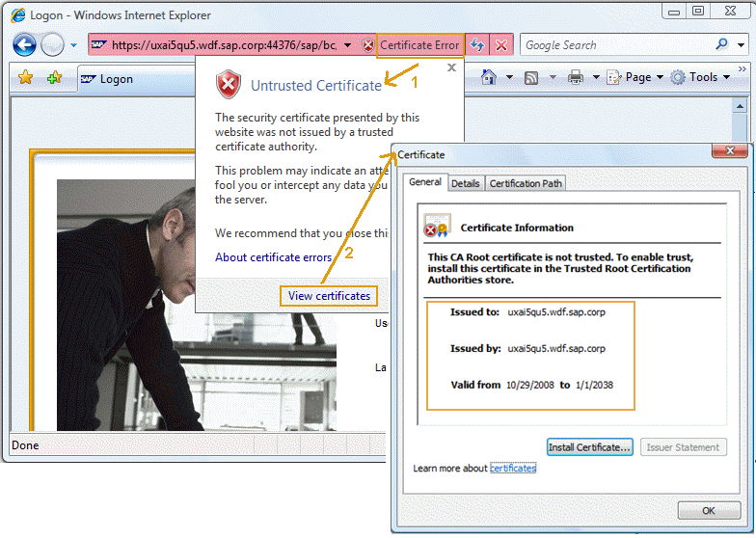Click into the Google Search box
Screen dimensions: 756x538
pyautogui.click(x=617, y=45)
